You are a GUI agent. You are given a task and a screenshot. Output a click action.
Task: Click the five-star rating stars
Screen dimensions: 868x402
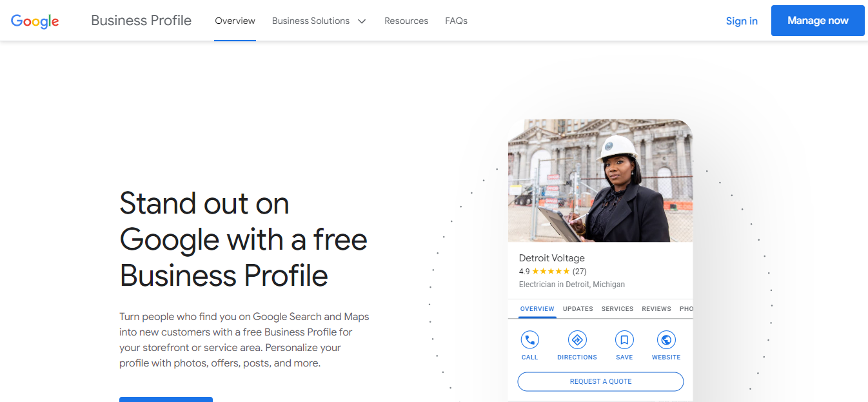(x=551, y=272)
